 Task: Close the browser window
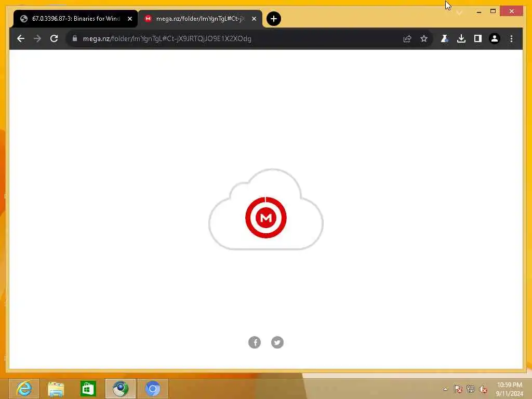(511, 11)
